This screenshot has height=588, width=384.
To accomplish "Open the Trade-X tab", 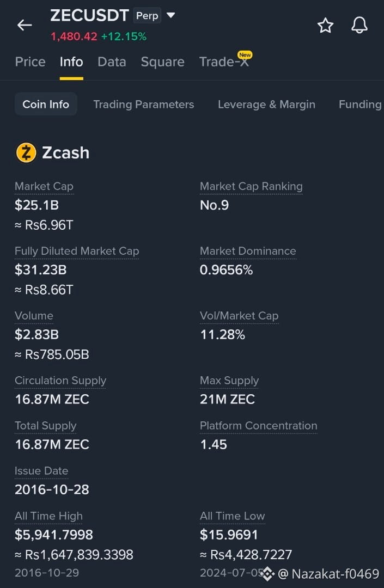I will tap(224, 62).
